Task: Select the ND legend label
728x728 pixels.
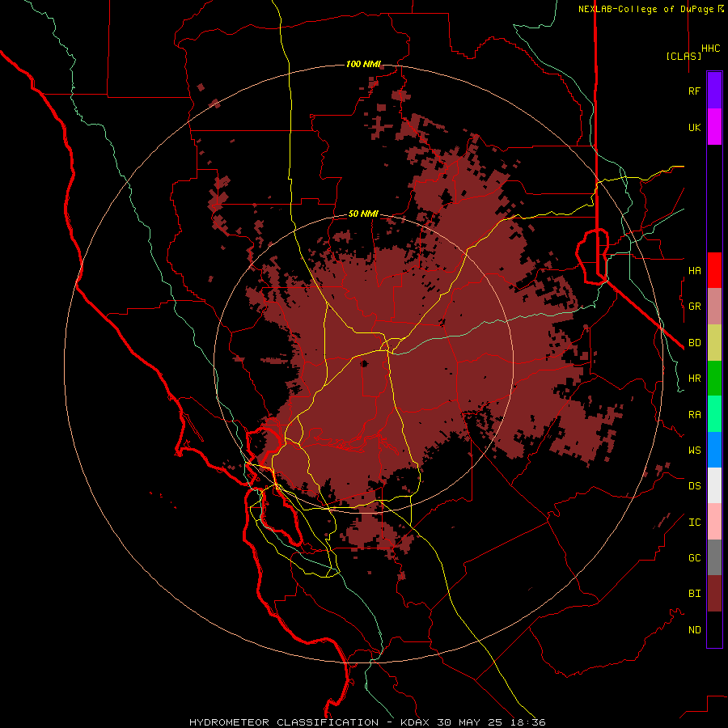Action: pyautogui.click(x=694, y=629)
